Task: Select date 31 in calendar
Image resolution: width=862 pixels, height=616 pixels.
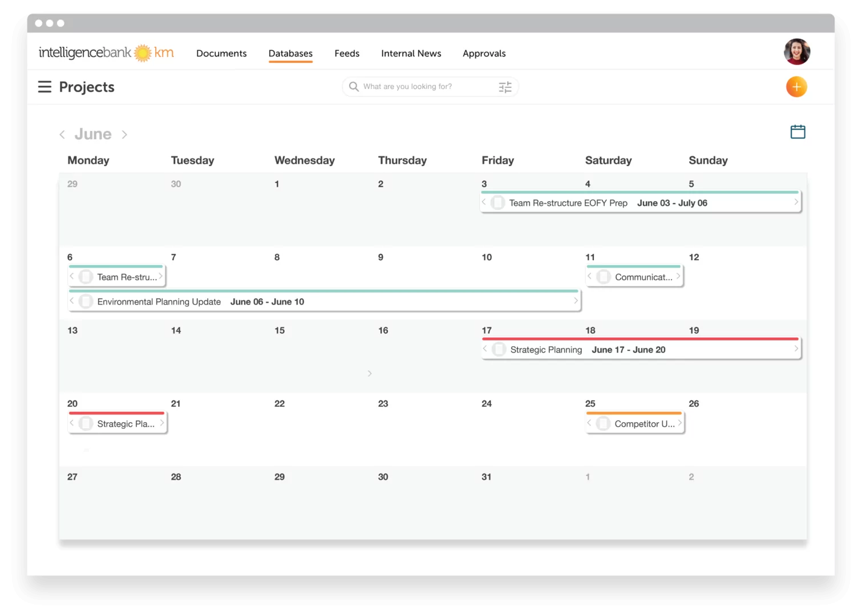Action: tap(486, 477)
